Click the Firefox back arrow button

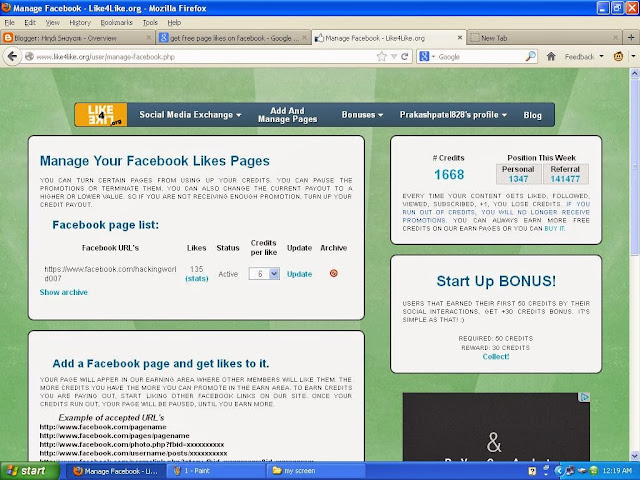[x=12, y=56]
